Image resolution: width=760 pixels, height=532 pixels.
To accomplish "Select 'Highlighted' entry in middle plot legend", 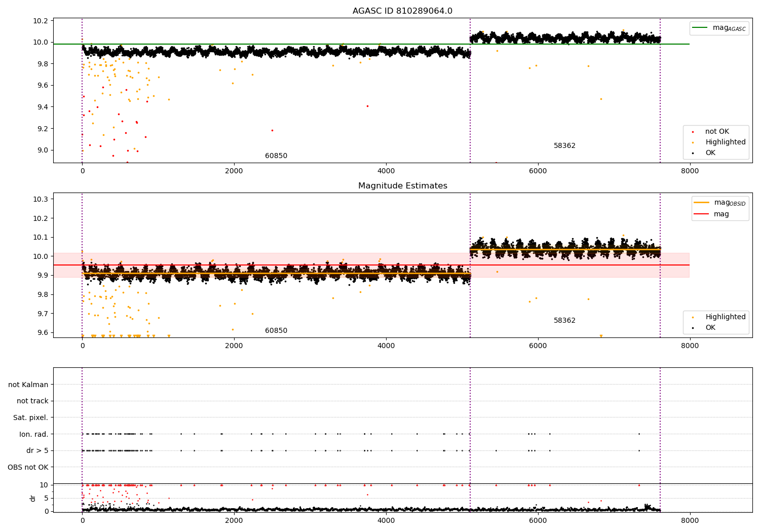I will coord(725,317).
